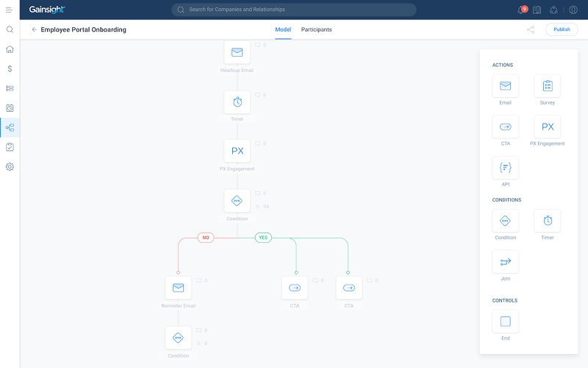588x368 pixels.
Task: Choose the PX Engagement action
Action: pos(547,127)
